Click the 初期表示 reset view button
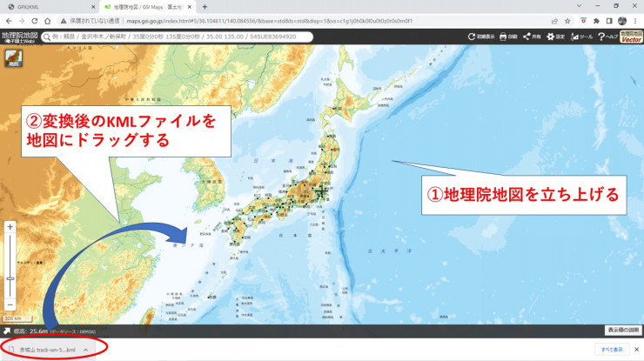Screen dimensions: 644x361 click(481, 37)
